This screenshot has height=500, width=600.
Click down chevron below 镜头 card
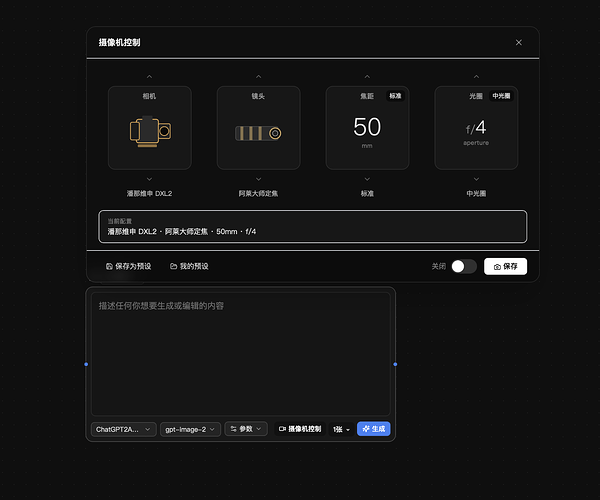(x=258, y=179)
